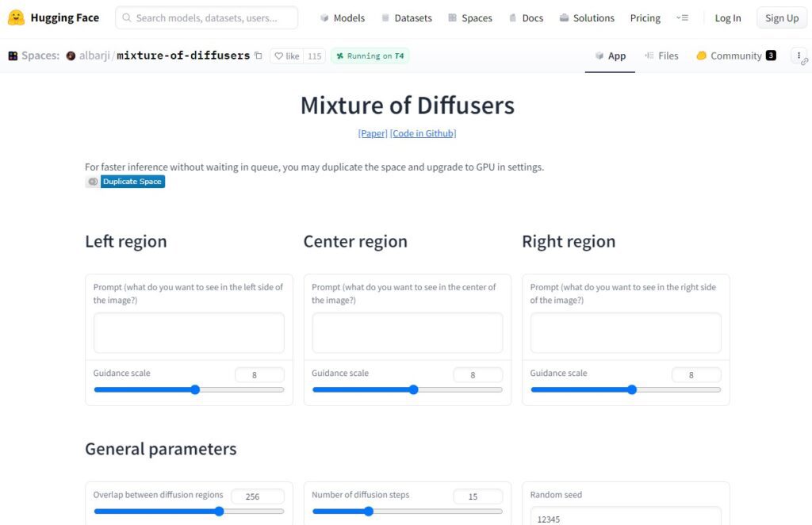Screen dimensions: 812x525
Task: Open the Code in Github link
Action: 423,132
